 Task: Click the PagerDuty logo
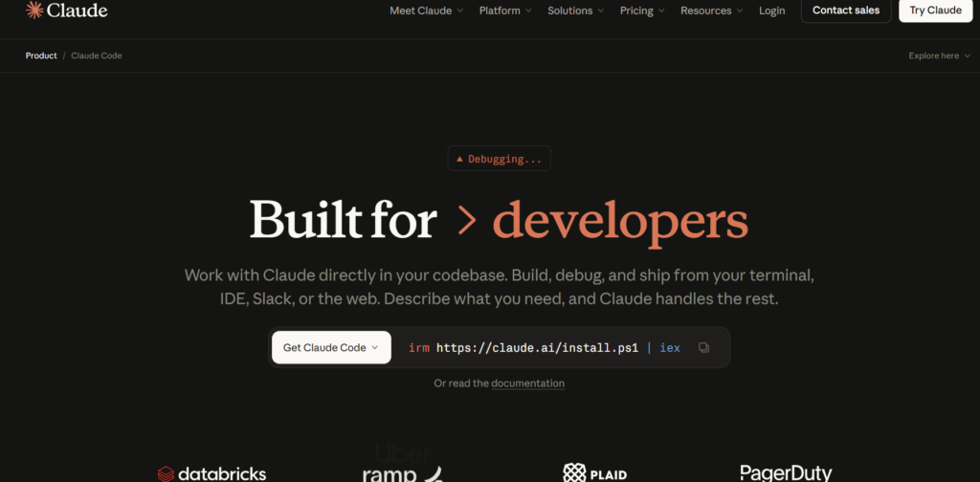tap(786, 472)
